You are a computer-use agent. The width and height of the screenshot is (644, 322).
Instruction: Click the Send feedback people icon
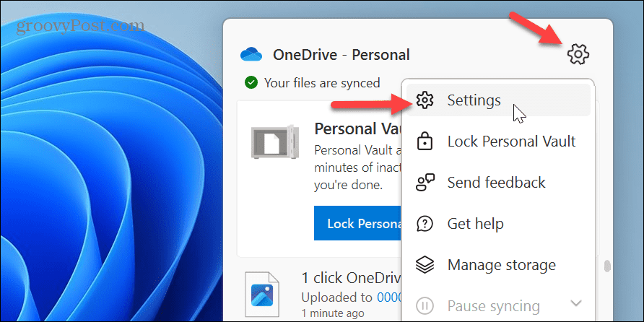pyautogui.click(x=425, y=183)
